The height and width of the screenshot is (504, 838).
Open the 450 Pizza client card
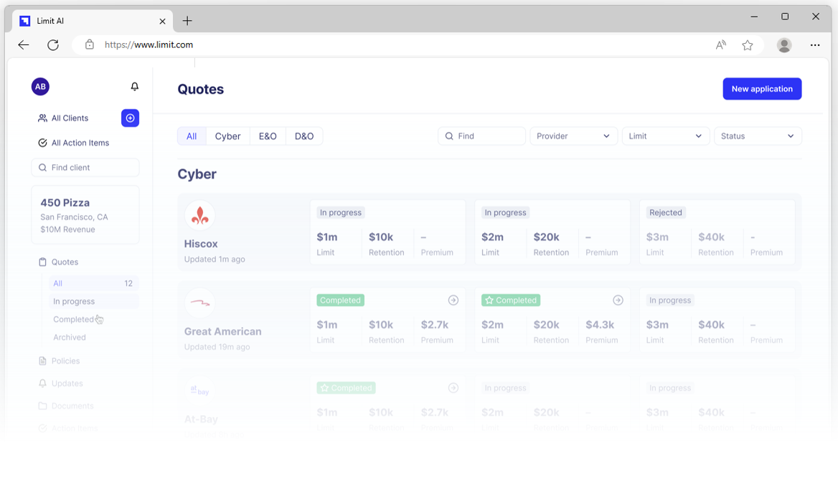(85, 215)
